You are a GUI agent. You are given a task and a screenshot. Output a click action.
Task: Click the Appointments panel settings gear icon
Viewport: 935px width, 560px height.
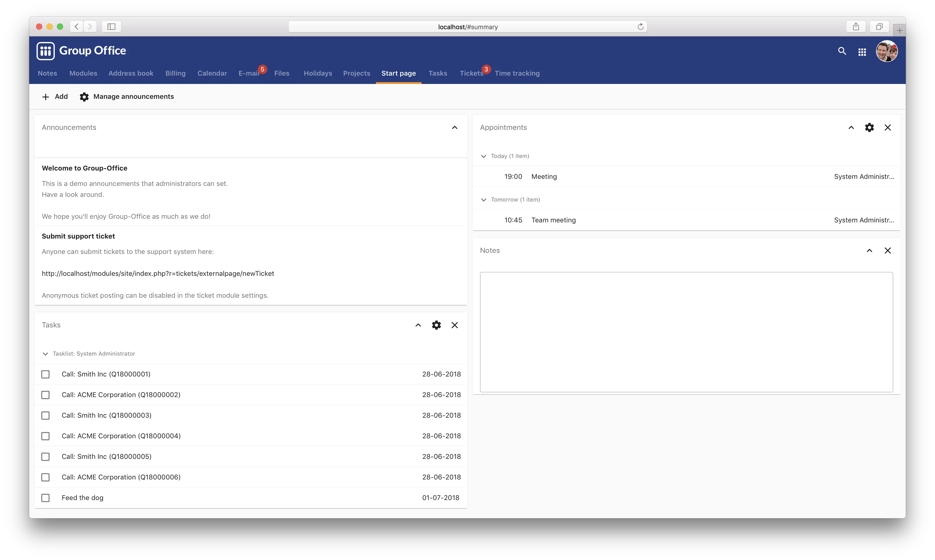pyautogui.click(x=869, y=127)
